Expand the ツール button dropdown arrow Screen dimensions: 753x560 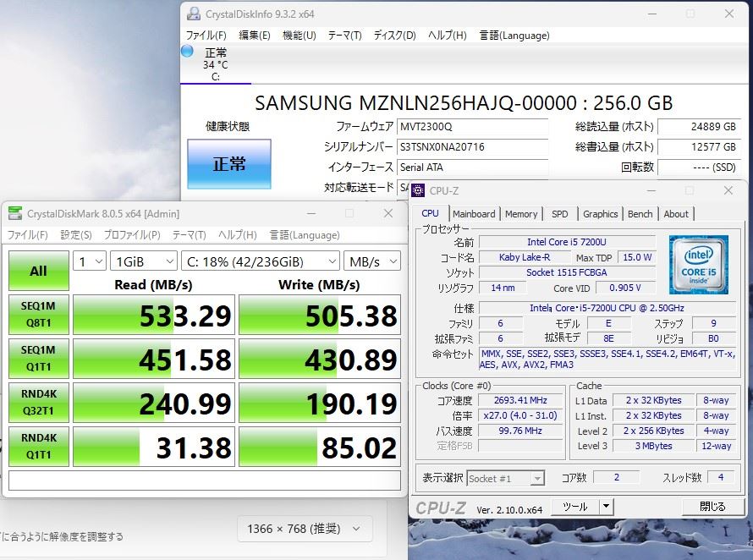606,506
